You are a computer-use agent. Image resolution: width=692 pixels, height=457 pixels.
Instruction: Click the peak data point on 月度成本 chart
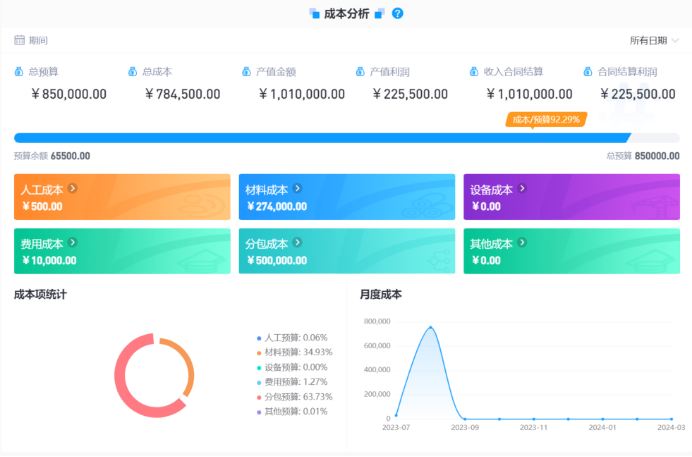tap(431, 327)
